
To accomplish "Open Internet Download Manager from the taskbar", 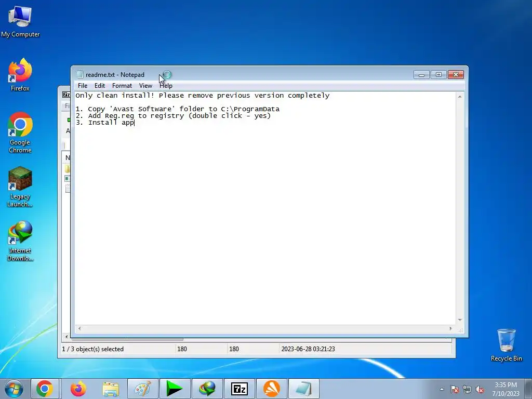I will 207,389.
